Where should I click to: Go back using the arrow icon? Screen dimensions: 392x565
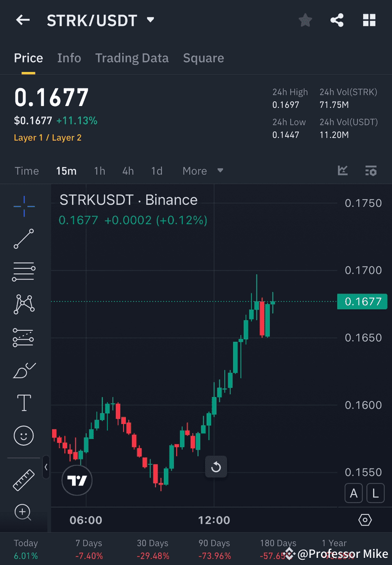tap(23, 20)
